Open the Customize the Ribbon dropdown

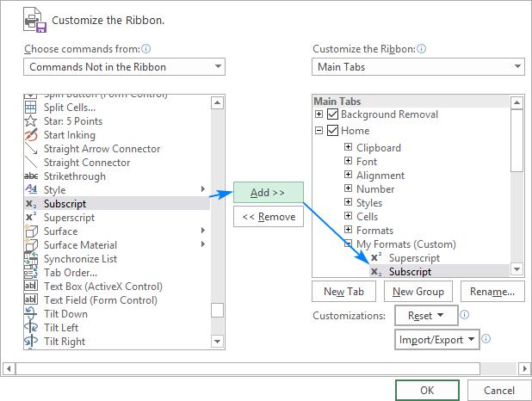point(418,67)
